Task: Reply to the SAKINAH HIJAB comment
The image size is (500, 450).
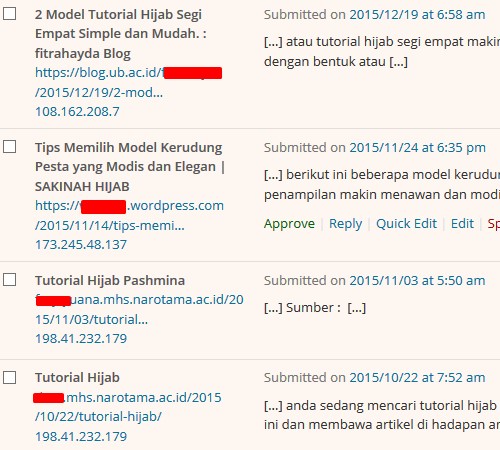Action: pyautogui.click(x=345, y=223)
